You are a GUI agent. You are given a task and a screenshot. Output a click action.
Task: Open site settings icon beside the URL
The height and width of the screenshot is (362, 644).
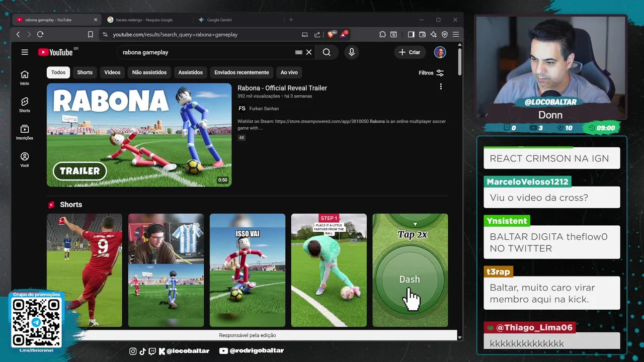pos(105,34)
